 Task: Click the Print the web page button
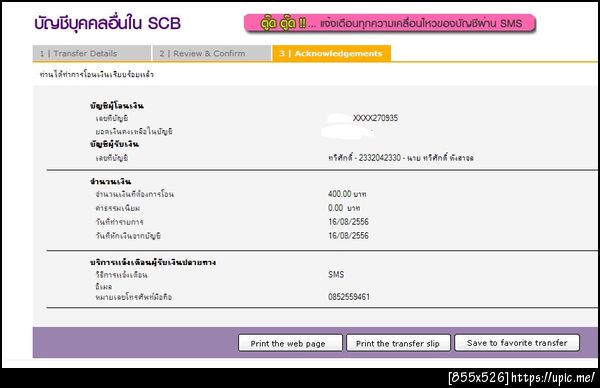click(x=290, y=343)
